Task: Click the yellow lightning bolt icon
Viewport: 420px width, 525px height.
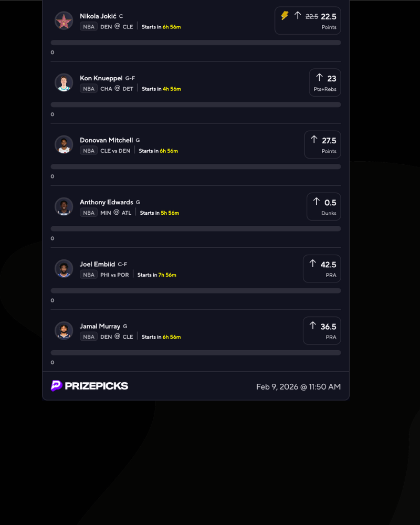Action: point(285,16)
